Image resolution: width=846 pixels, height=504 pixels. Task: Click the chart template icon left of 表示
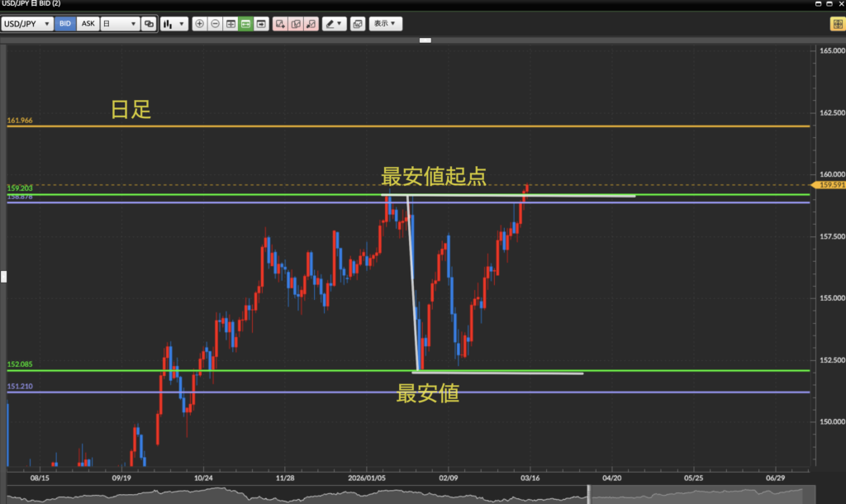tap(358, 24)
